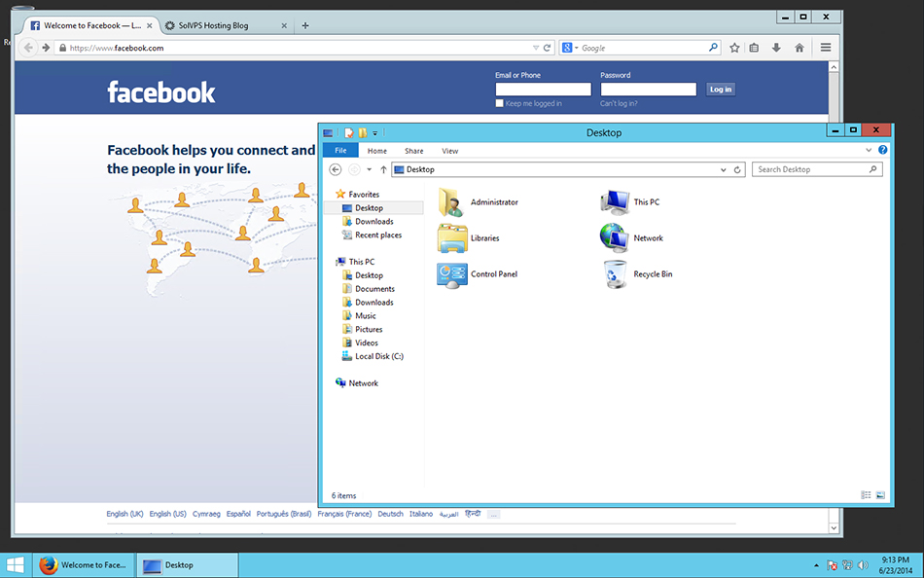Tick the Keep me logged in checkbox
The image size is (924, 578).
coord(500,103)
